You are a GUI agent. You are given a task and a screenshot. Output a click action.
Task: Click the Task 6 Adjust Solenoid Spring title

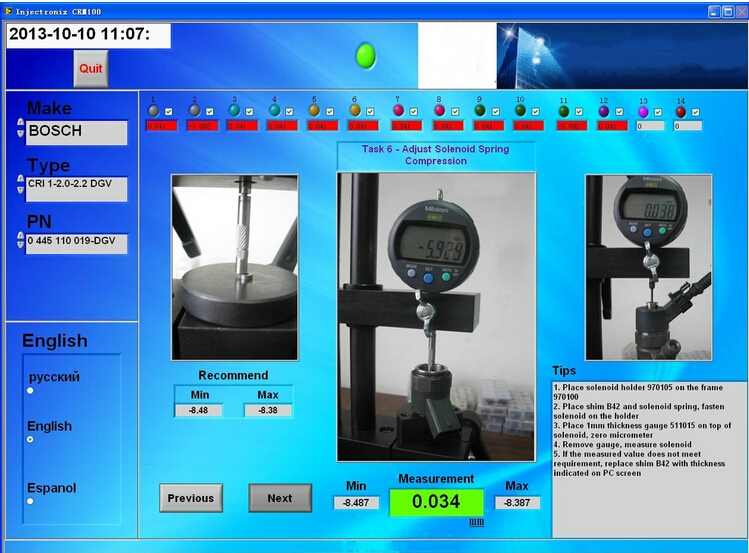click(x=436, y=155)
